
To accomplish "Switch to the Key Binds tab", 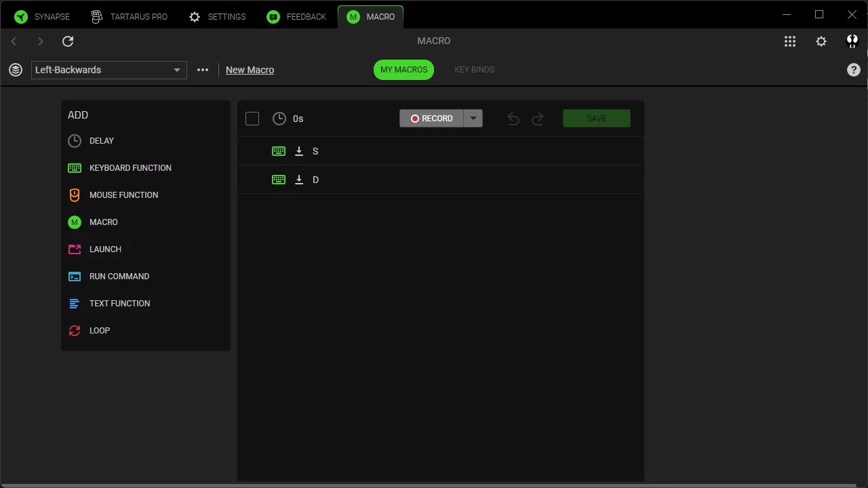I will pyautogui.click(x=474, y=70).
